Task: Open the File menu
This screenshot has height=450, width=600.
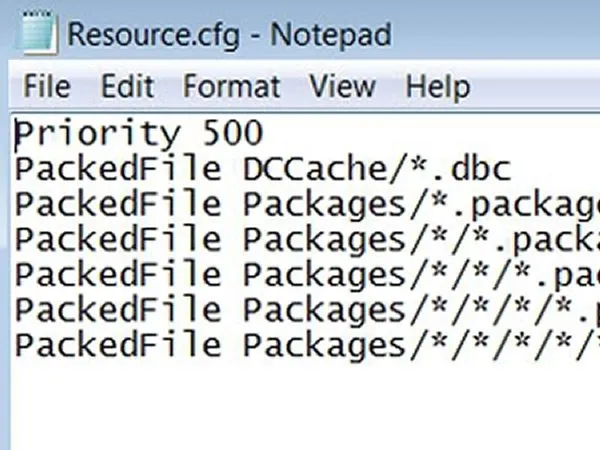Action: click(x=47, y=86)
